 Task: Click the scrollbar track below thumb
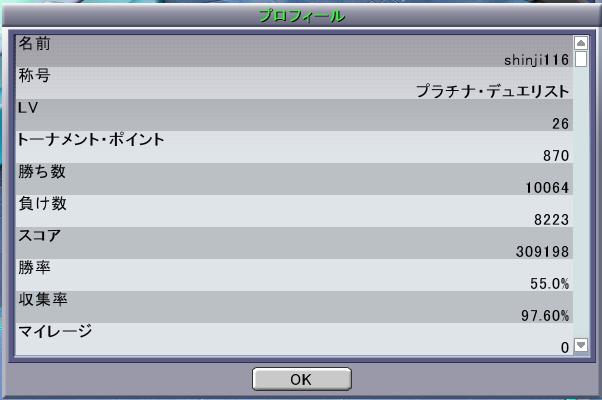point(581,202)
